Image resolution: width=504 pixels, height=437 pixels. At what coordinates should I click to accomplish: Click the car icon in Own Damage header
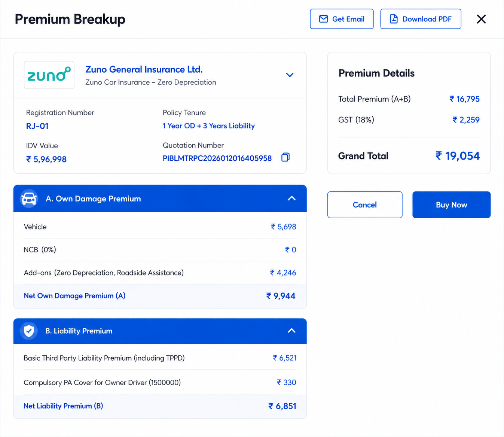pos(29,198)
